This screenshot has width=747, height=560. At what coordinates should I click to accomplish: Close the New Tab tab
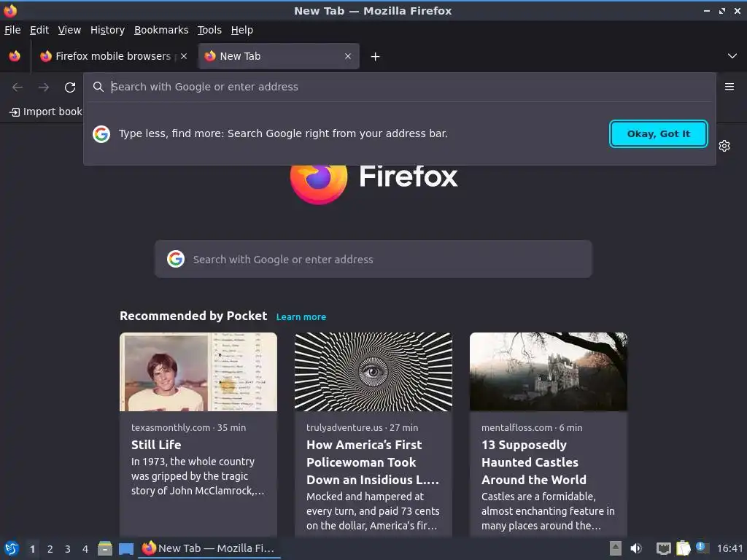point(348,56)
